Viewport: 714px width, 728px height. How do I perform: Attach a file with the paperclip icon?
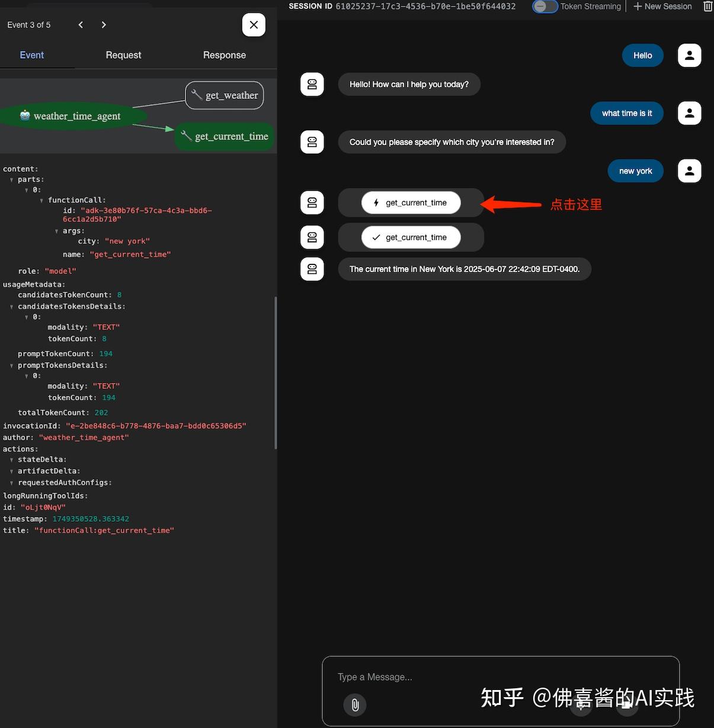point(354,705)
